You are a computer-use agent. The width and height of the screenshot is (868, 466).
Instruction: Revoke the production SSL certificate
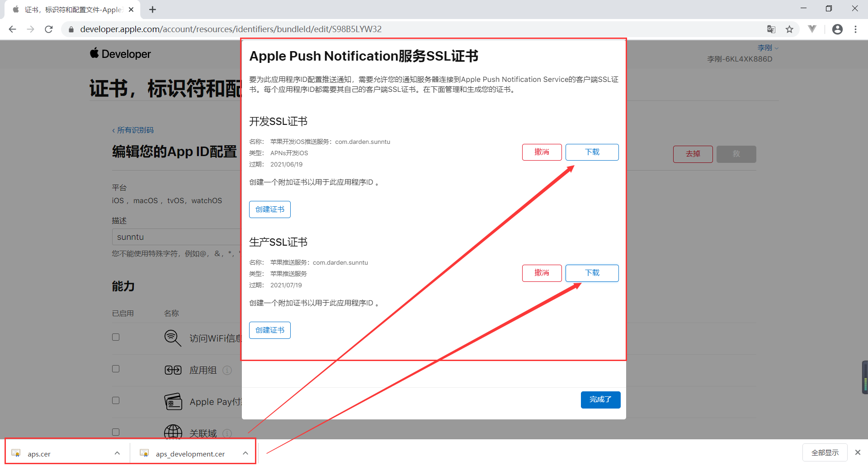pyautogui.click(x=542, y=273)
